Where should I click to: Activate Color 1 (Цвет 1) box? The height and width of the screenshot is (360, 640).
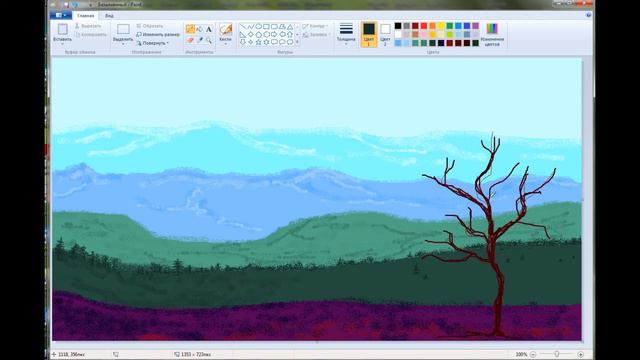coord(369,34)
